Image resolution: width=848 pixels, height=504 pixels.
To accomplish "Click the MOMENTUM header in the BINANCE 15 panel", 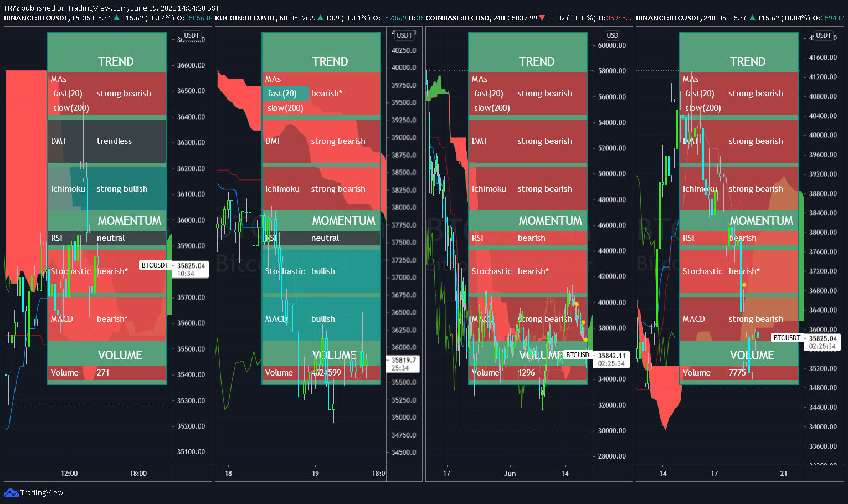I will (x=130, y=220).
